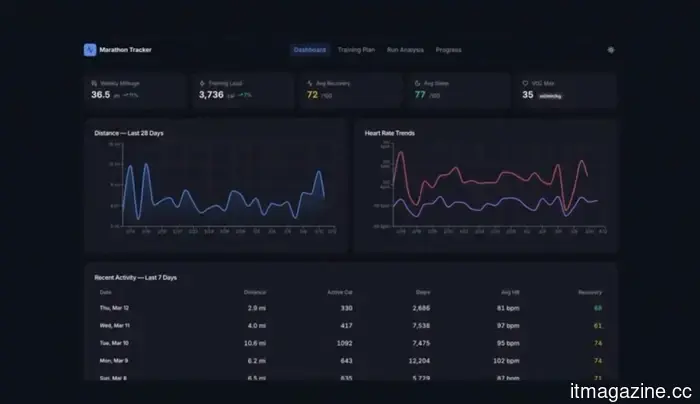Click the VO2 Max heart icon

[x=526, y=83]
